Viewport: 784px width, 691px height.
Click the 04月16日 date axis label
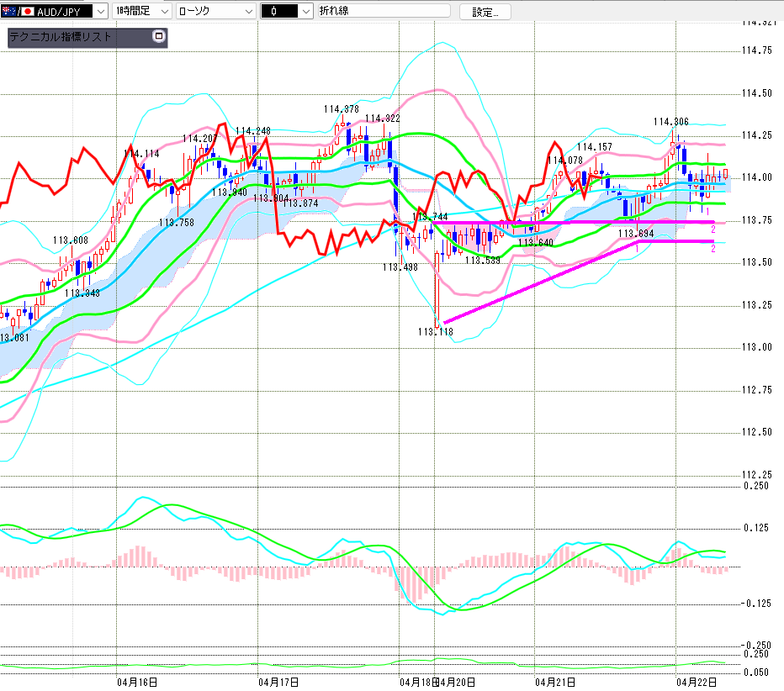136,681
